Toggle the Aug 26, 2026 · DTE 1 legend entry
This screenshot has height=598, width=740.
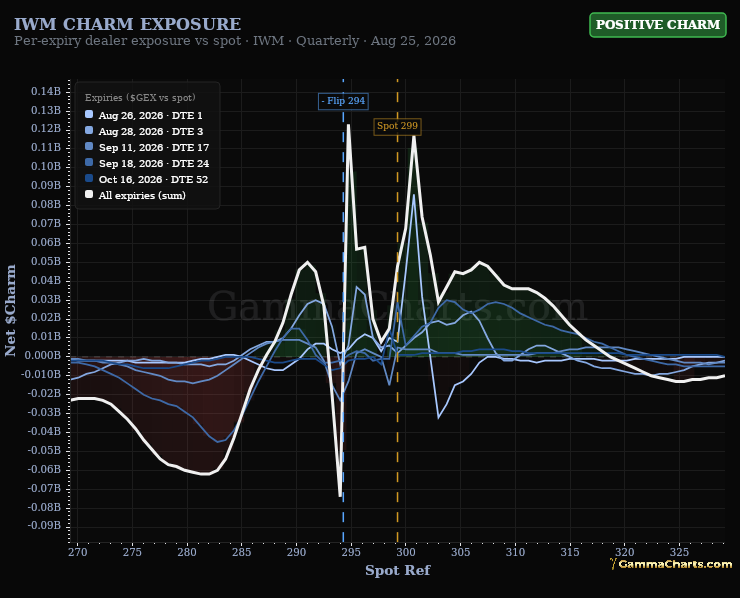[143, 115]
